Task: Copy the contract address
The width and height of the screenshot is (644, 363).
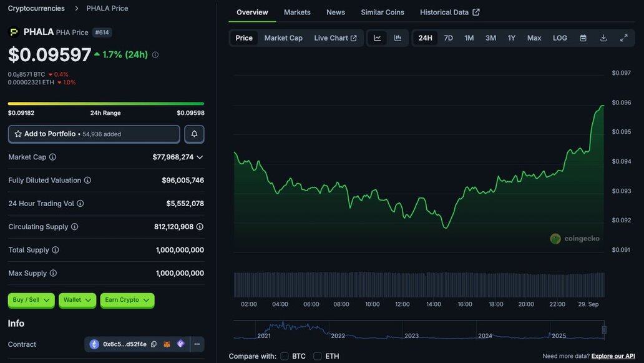Action: click(x=154, y=344)
